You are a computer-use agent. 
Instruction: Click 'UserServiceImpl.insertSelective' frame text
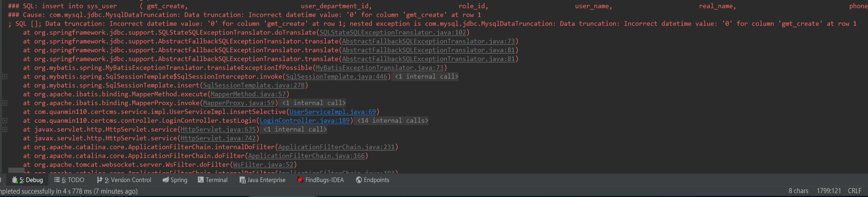click(x=227, y=111)
